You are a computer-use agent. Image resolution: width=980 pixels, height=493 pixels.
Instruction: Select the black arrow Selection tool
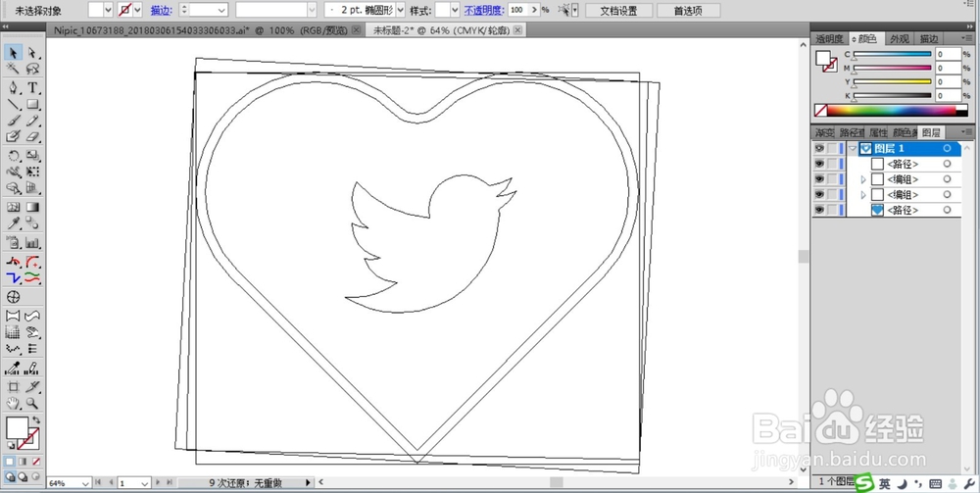click(x=13, y=53)
